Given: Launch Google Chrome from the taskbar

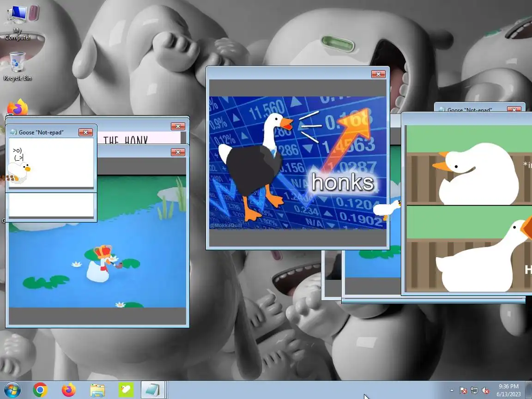Looking at the screenshot, I should tap(40, 390).
